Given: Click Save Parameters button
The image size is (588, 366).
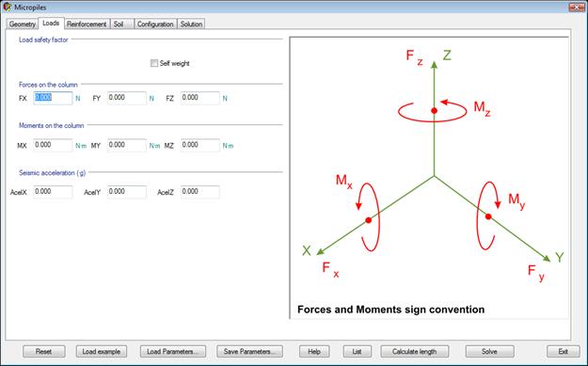Looking at the screenshot, I should 249,351.
